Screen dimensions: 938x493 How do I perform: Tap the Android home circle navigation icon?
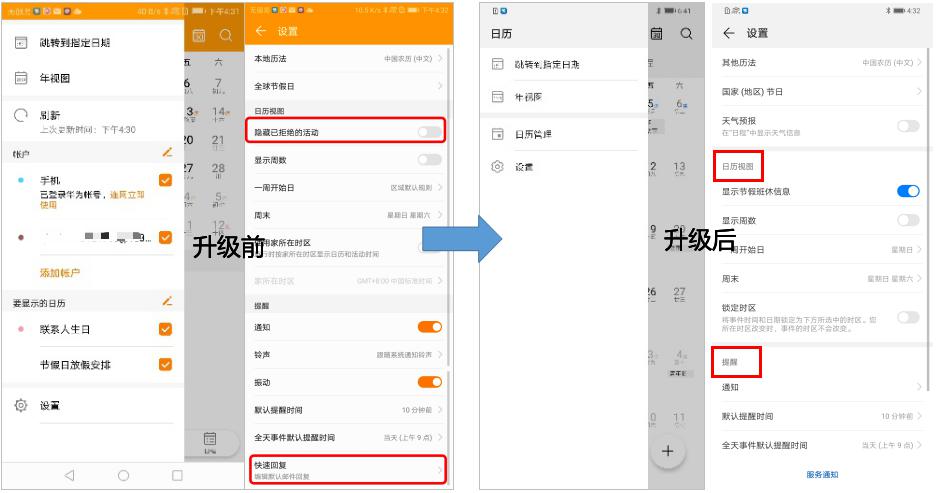tap(123, 475)
